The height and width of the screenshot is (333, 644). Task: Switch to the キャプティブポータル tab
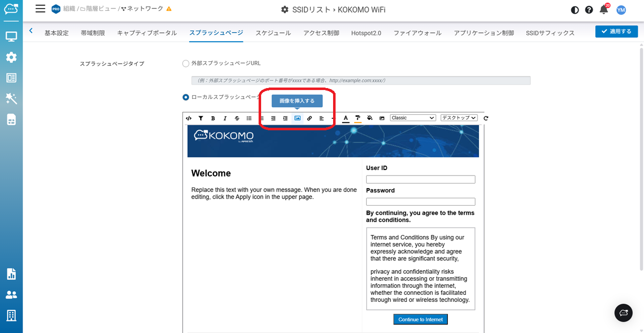147,33
